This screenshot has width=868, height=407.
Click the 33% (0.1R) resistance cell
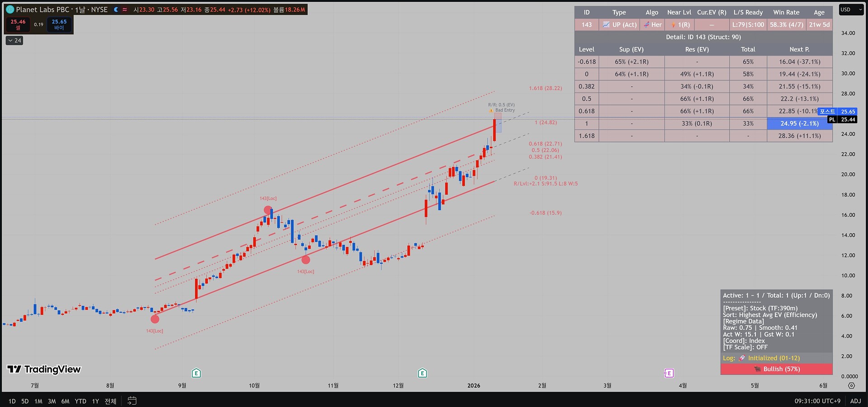[x=697, y=123]
